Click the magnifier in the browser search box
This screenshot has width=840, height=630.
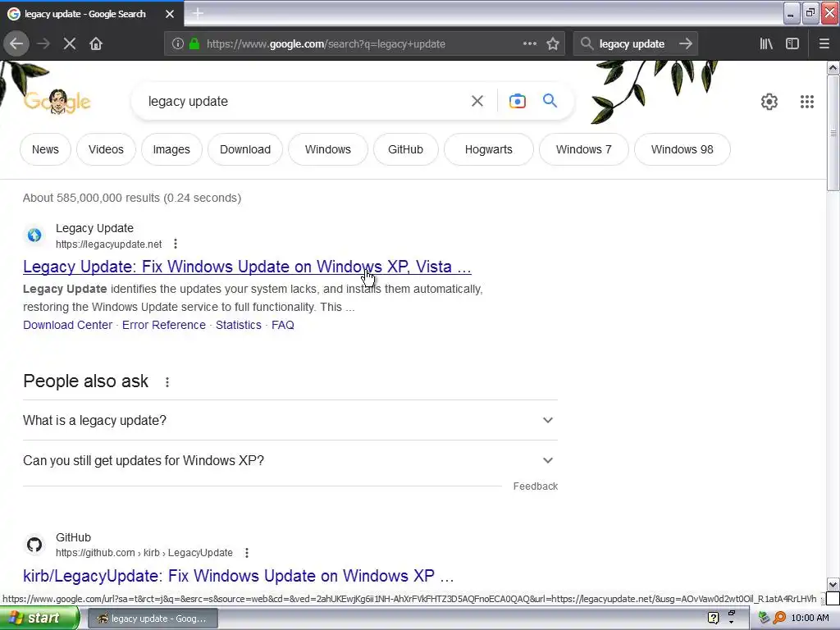[x=587, y=43]
